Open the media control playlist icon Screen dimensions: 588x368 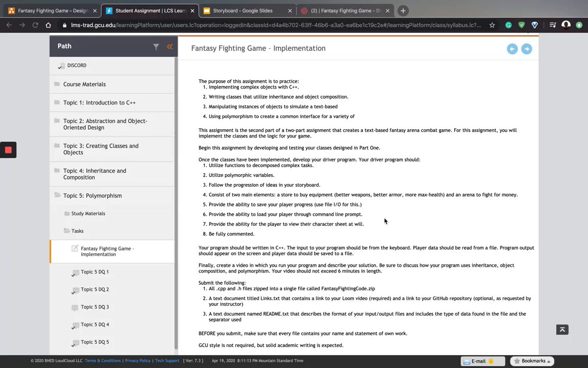pyautogui.click(x=553, y=25)
